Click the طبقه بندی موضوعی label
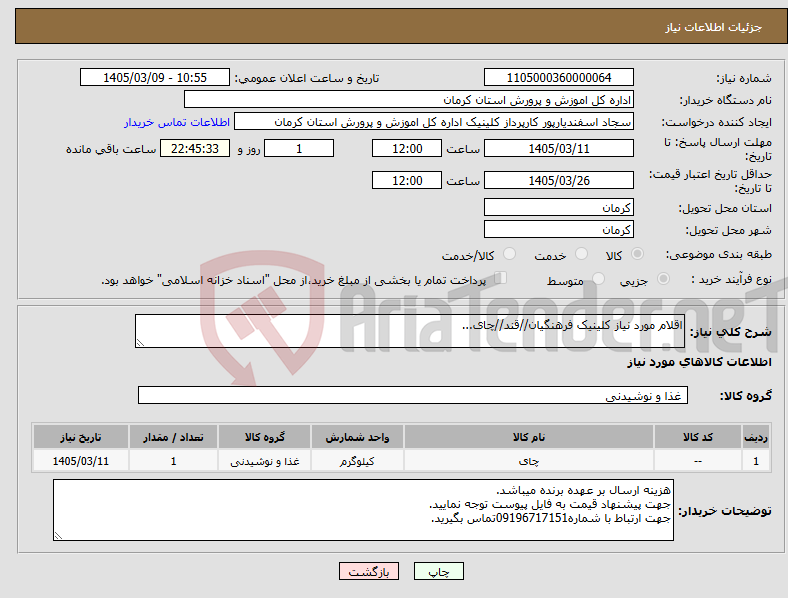Screen dimensions: 788x598 click(x=719, y=254)
